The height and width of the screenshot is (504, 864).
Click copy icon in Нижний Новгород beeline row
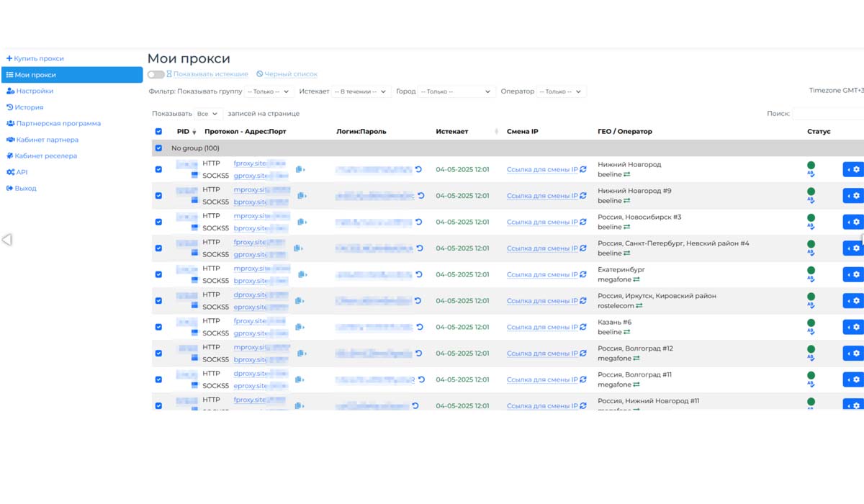click(x=300, y=170)
